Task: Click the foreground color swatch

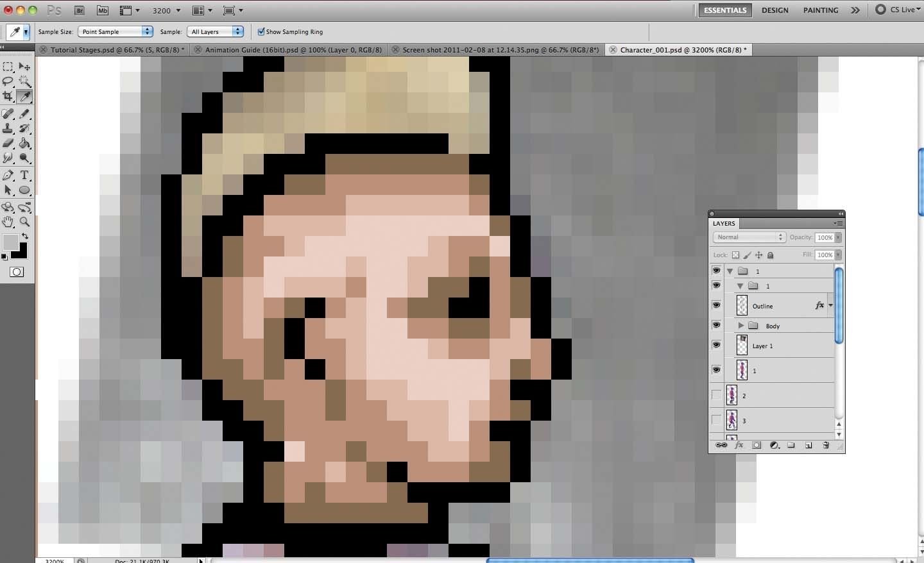Action: click(10, 242)
